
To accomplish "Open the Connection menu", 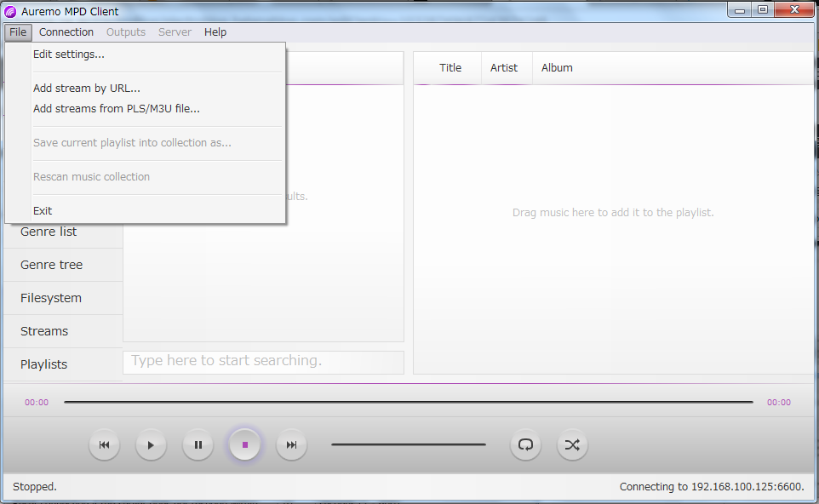I will pos(66,31).
